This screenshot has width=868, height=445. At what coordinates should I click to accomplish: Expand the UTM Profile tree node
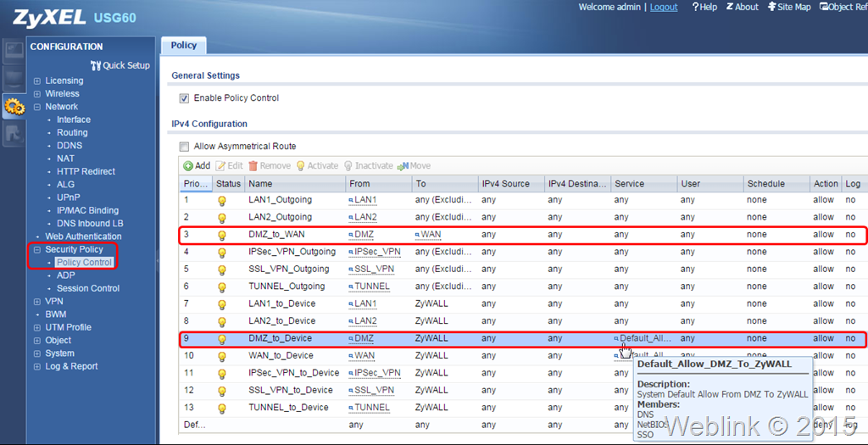click(37, 328)
